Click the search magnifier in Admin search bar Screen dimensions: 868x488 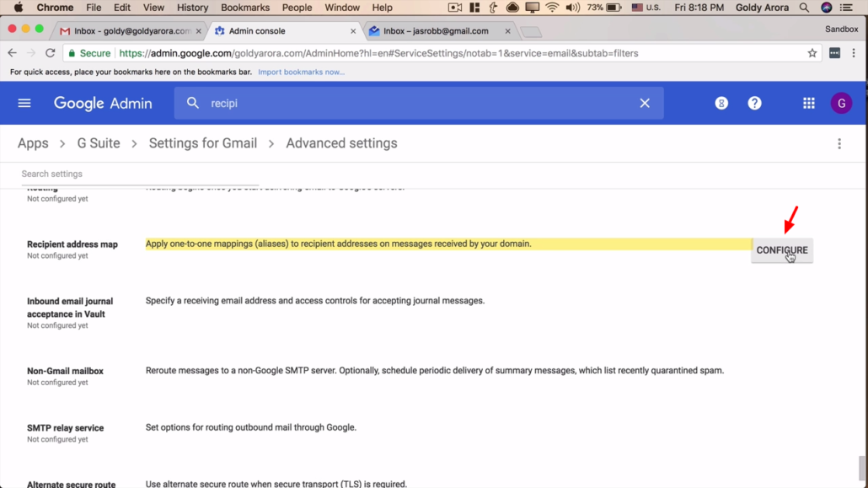(193, 103)
